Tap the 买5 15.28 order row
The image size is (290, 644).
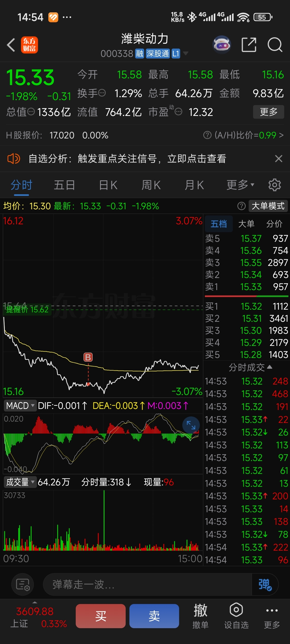point(247,355)
